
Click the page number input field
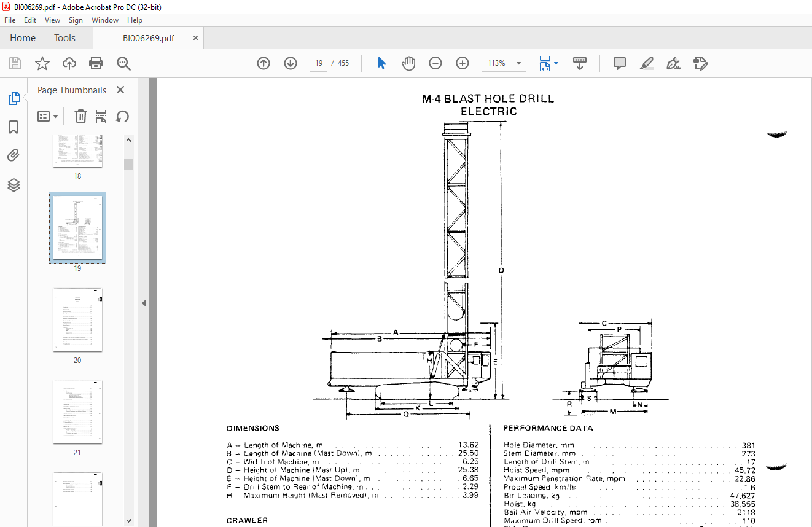(x=319, y=63)
